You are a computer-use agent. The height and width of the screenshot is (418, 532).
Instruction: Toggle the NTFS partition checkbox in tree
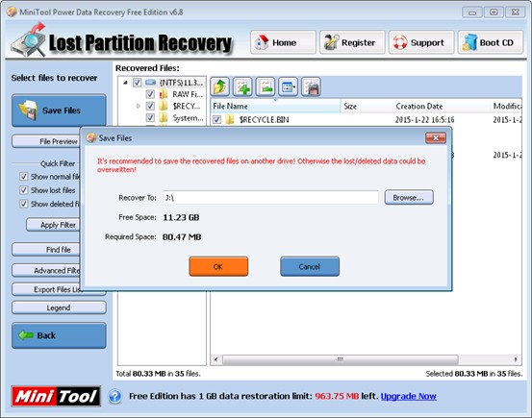click(137, 82)
